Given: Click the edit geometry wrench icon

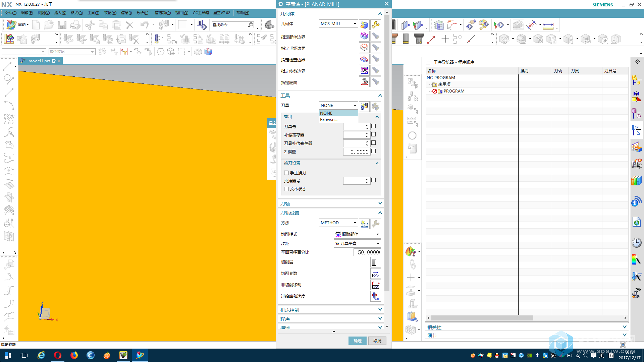Looking at the screenshot, I should (x=376, y=24).
